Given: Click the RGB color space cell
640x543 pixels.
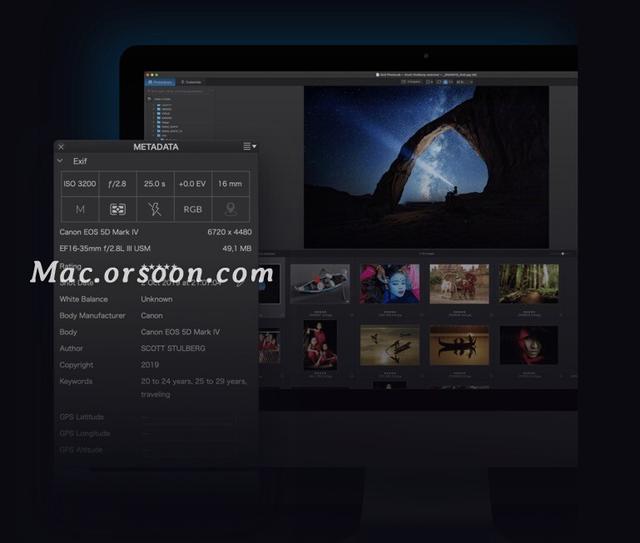Looking at the screenshot, I should coord(193,209).
